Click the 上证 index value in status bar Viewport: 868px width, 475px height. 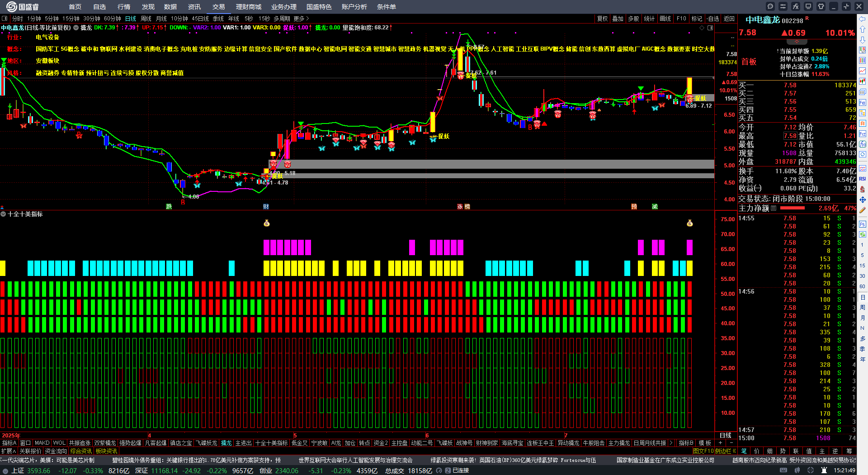pos(39,470)
